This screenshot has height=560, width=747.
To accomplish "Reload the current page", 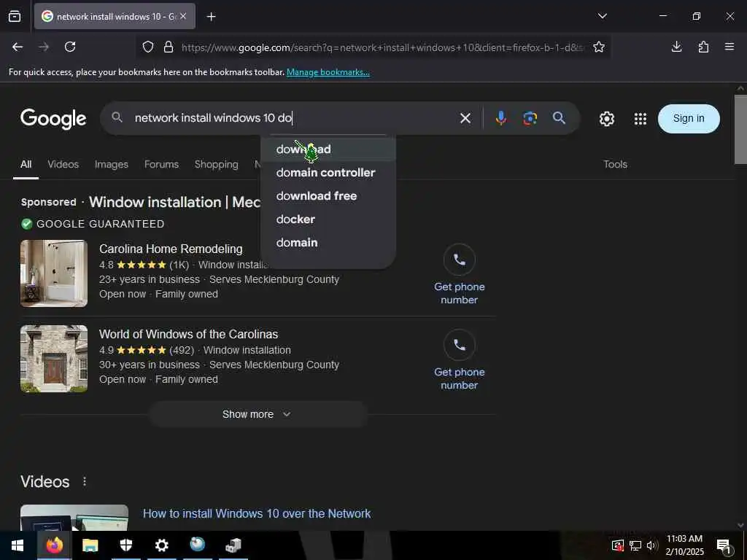I will (x=70, y=47).
